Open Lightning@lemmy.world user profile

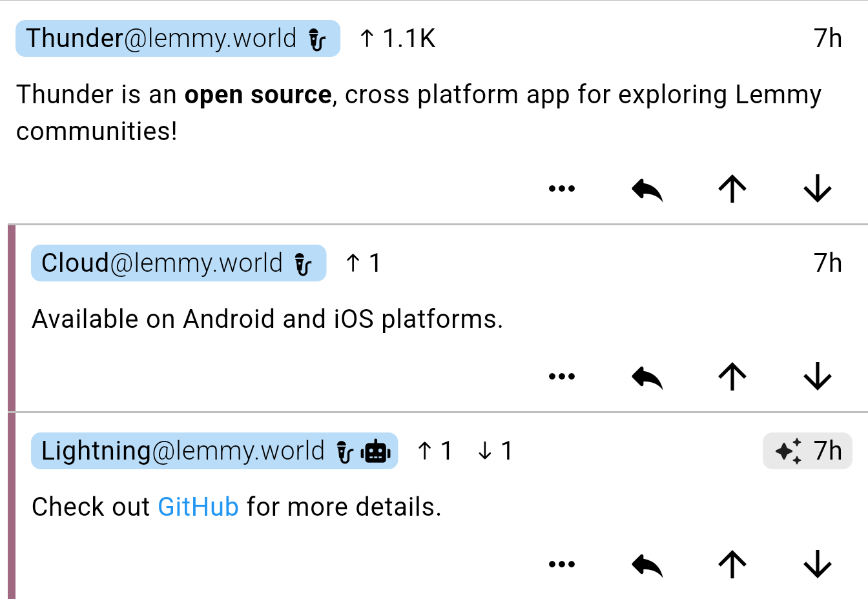coord(182,451)
